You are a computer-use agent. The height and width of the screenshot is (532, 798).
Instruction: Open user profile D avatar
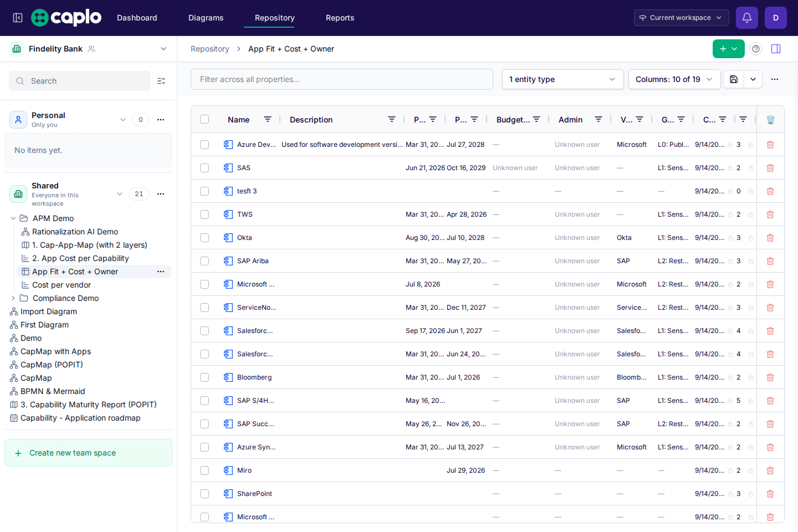point(776,18)
